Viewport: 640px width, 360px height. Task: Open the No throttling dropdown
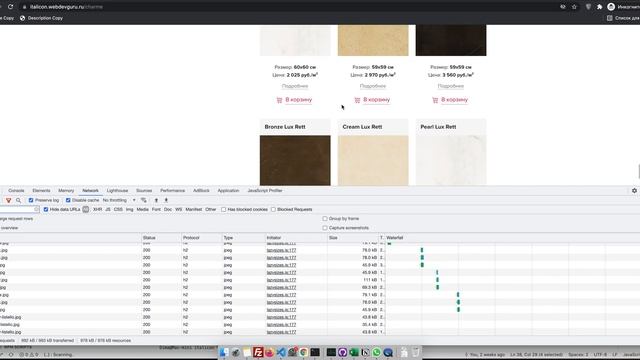[119, 200]
